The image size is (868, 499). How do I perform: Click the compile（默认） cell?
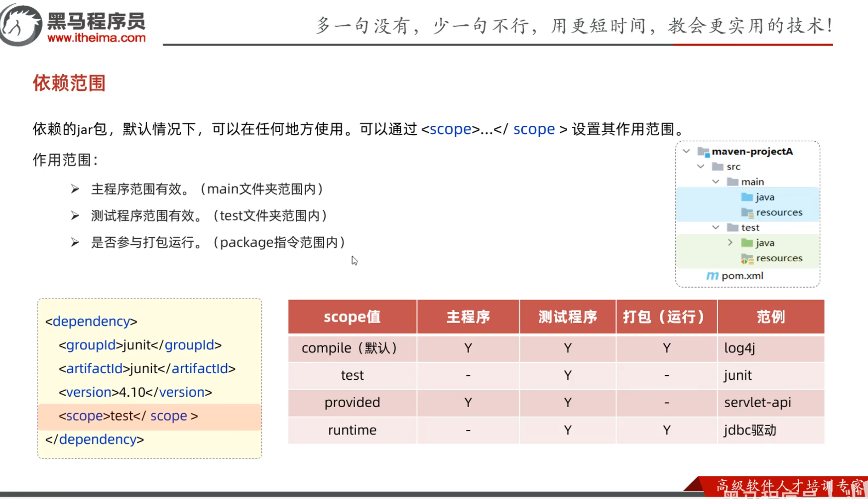[x=352, y=348]
